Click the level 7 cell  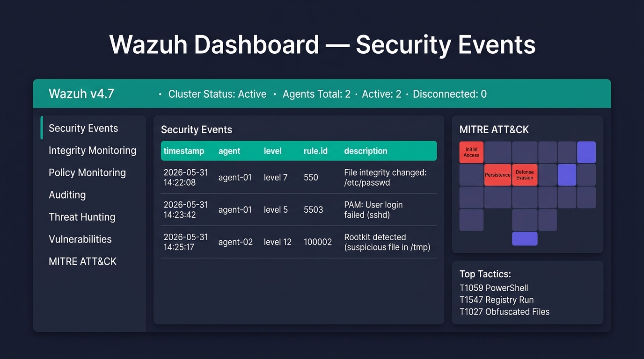coord(276,178)
